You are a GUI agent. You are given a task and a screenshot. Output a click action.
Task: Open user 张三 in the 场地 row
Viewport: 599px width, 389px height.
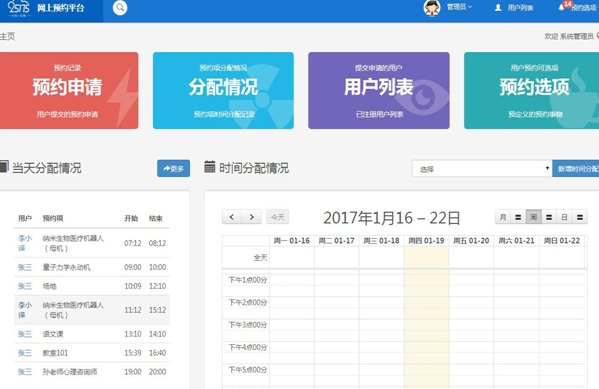coord(25,286)
